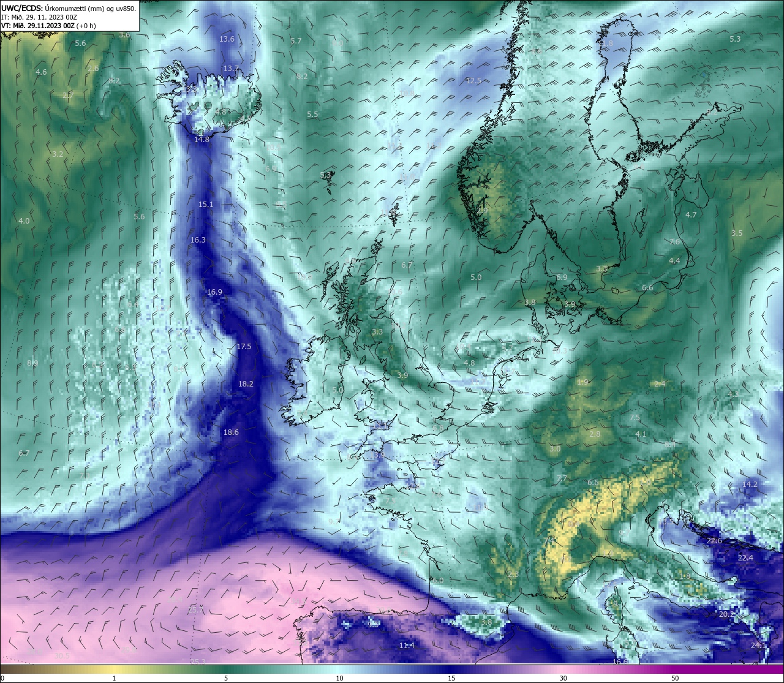The image size is (784, 683).
Task: Select the 13.7 value on Iceland's north coast
Action: click(x=231, y=68)
